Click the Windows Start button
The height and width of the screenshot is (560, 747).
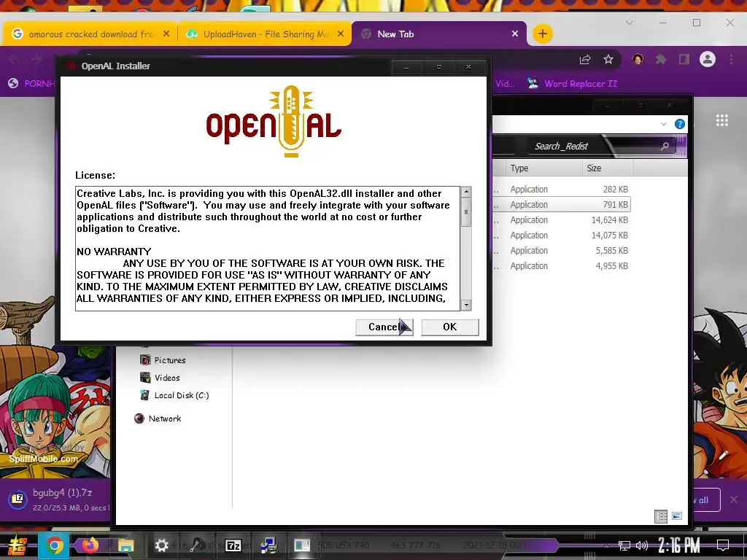click(18, 545)
